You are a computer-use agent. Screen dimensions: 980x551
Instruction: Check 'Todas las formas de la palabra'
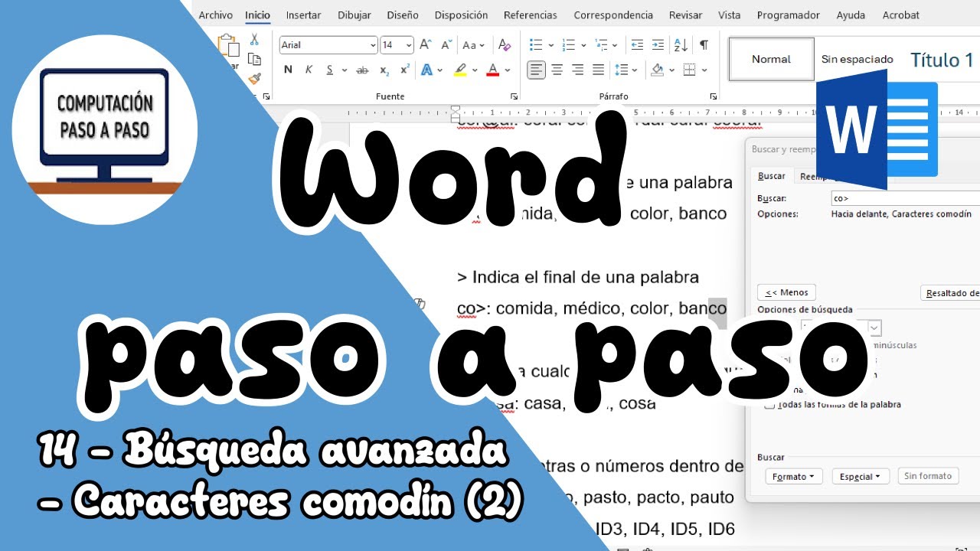[770, 405]
